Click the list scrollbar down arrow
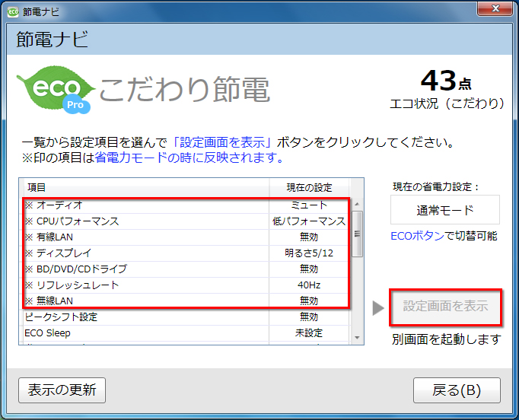Image resolution: width=519 pixels, height=420 pixels. tap(357, 338)
